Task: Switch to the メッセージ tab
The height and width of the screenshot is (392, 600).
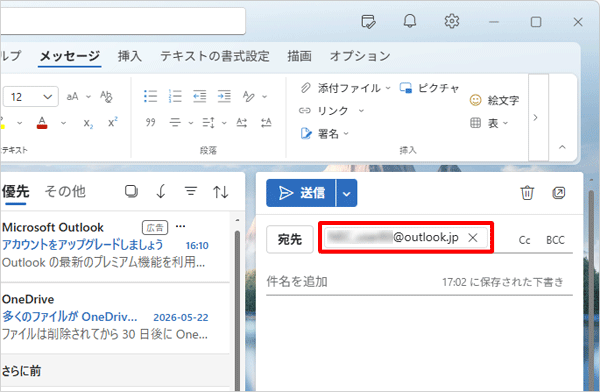Action: (70, 56)
